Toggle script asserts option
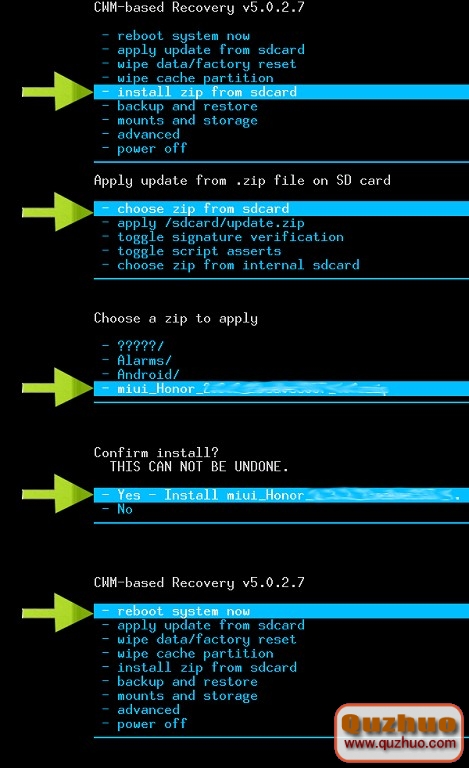This screenshot has width=469, height=768. click(191, 251)
